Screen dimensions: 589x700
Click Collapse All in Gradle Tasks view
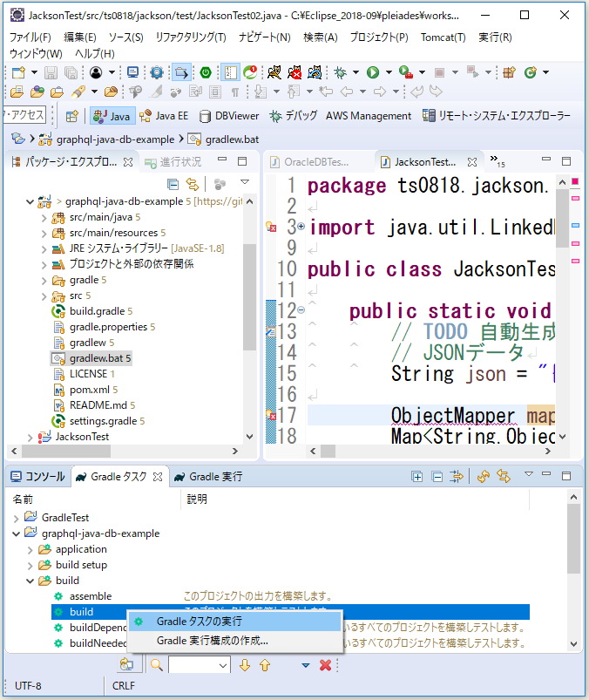pos(437,477)
